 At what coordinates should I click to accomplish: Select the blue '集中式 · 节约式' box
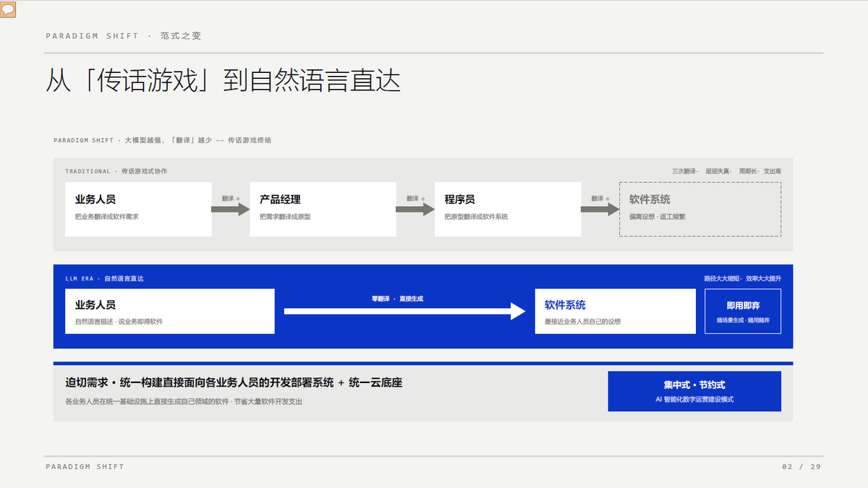tap(694, 391)
